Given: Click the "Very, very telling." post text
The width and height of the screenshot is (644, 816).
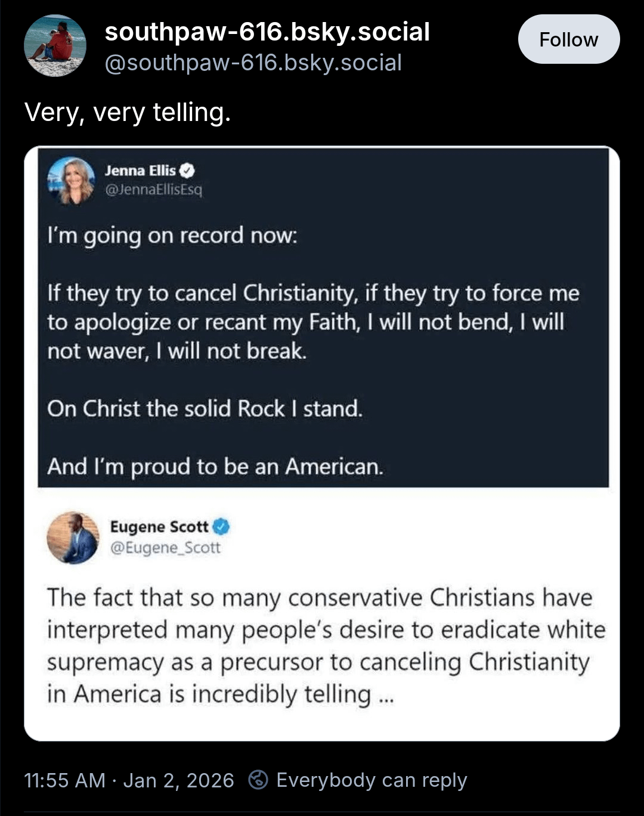Looking at the screenshot, I should 128,112.
